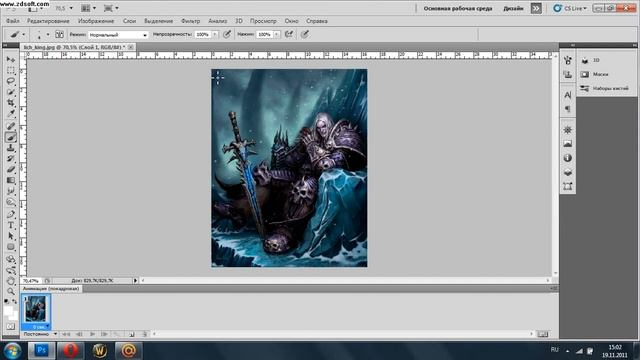Select the Clone Stamp tool
The width and height of the screenshot is (640, 360).
(11, 148)
